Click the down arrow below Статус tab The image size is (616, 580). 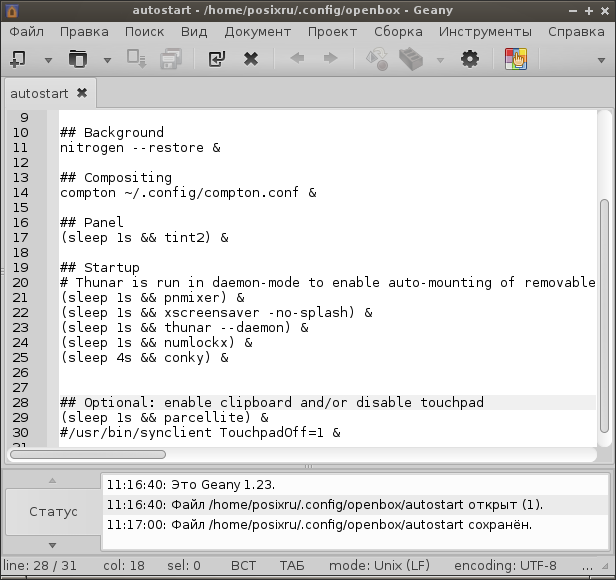52,545
